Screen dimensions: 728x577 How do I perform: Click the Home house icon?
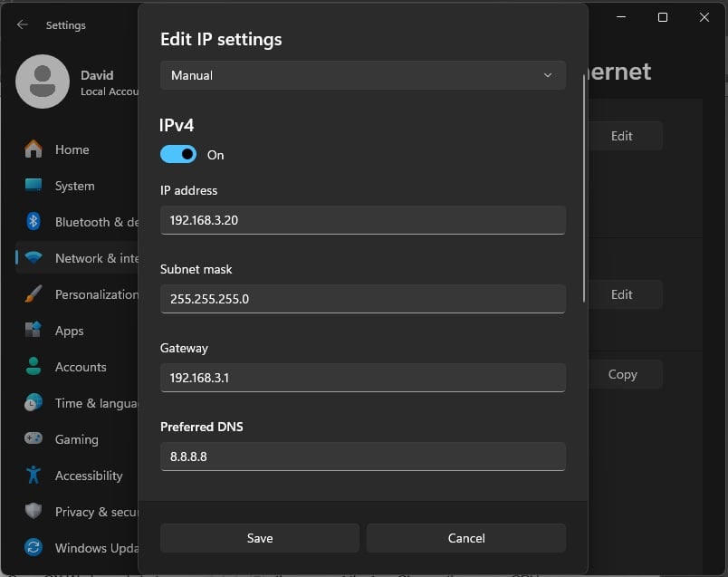(x=34, y=149)
